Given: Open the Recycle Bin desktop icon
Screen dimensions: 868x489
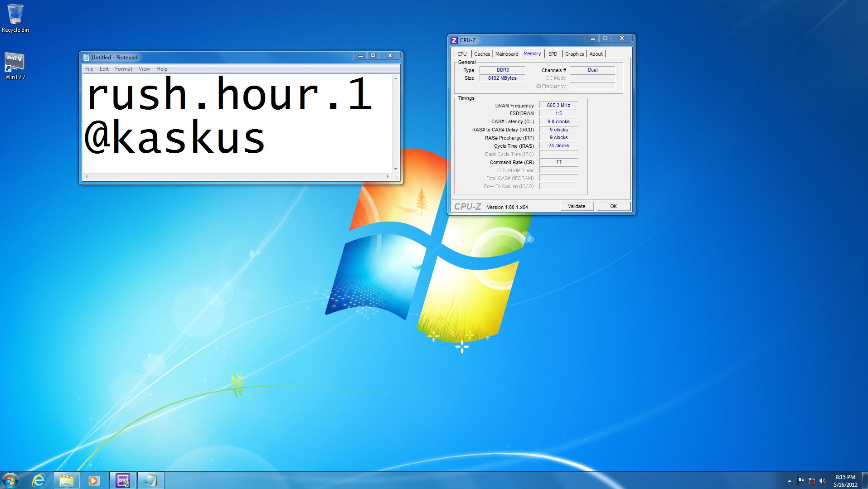Looking at the screenshot, I should coord(15,18).
